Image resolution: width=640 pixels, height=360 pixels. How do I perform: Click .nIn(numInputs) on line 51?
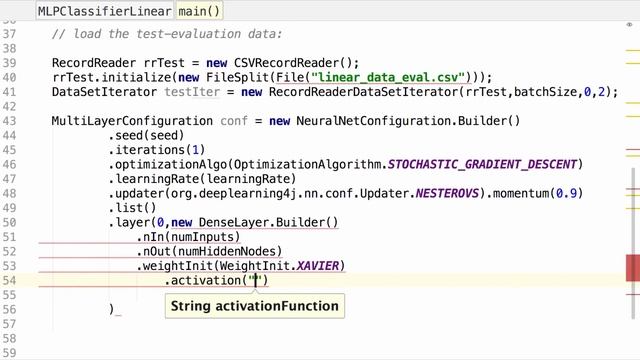click(x=188, y=237)
